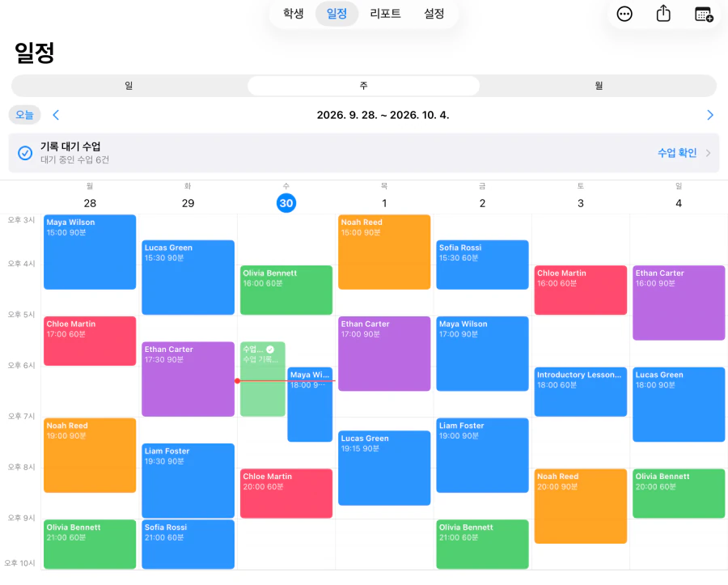Select date 1 Thursday header
This screenshot has width=728, height=585.
[384, 203]
